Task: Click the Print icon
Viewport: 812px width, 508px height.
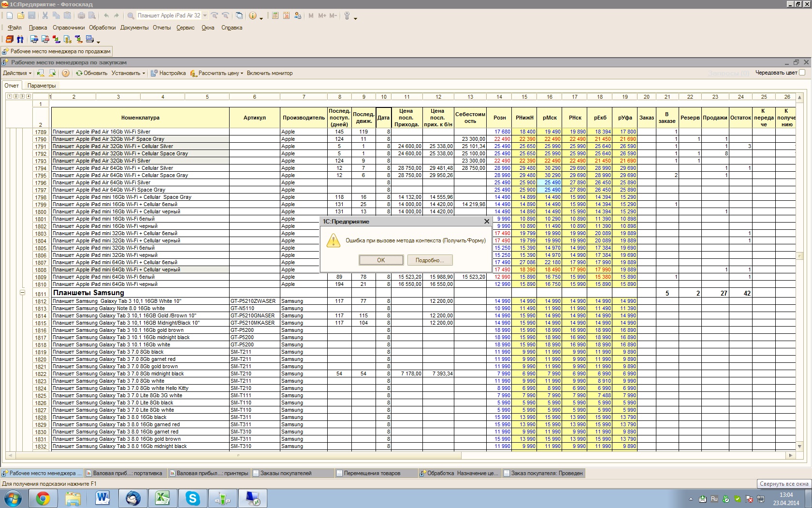Action: pyautogui.click(x=81, y=15)
